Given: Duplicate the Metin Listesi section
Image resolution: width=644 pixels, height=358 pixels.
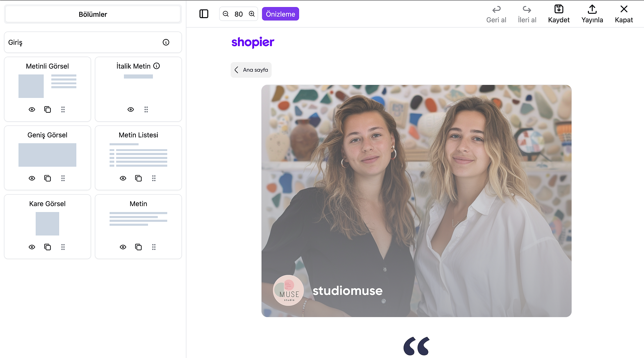Looking at the screenshot, I should [x=138, y=178].
